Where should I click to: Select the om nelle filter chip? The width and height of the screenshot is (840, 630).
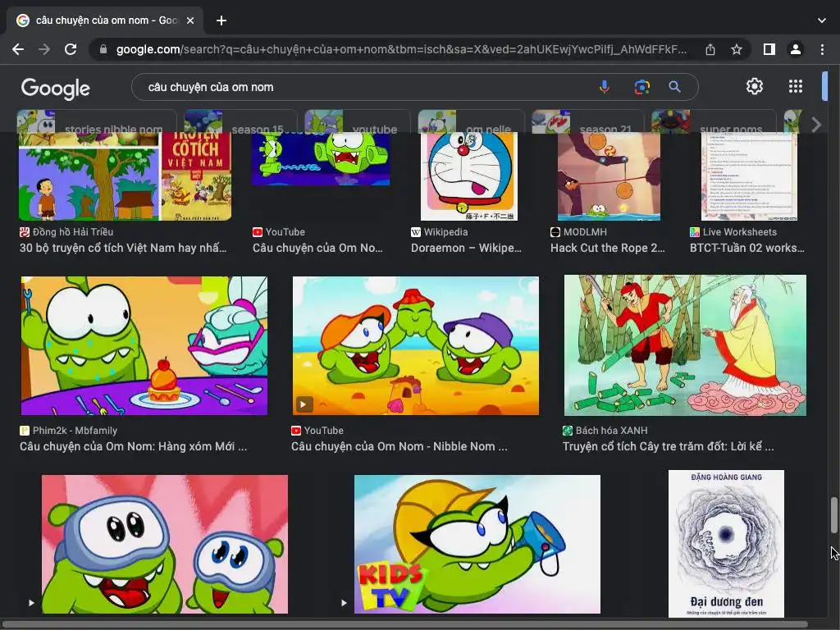tap(471, 121)
